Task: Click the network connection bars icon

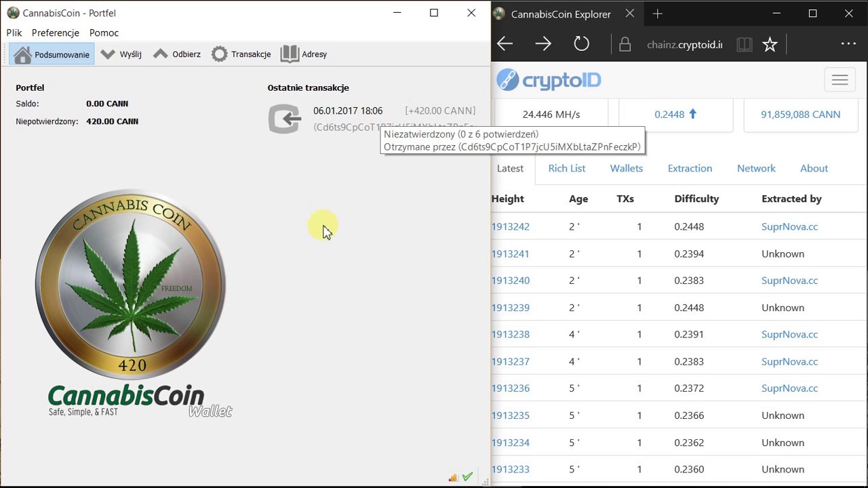Action: (453, 478)
